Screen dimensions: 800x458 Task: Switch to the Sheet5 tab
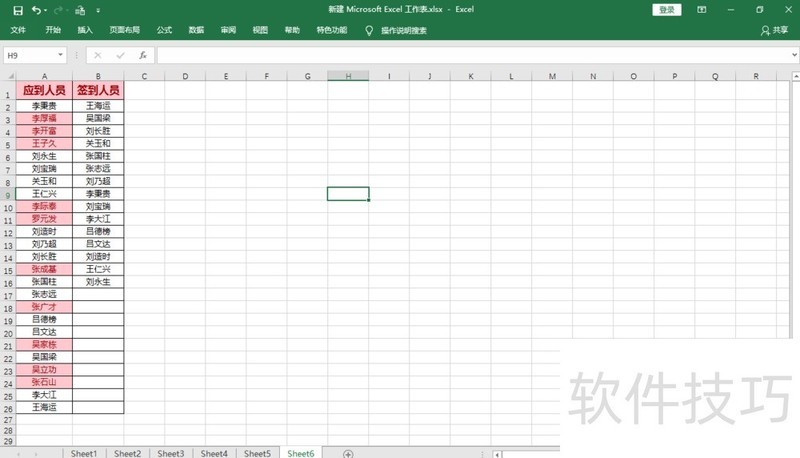(257, 453)
